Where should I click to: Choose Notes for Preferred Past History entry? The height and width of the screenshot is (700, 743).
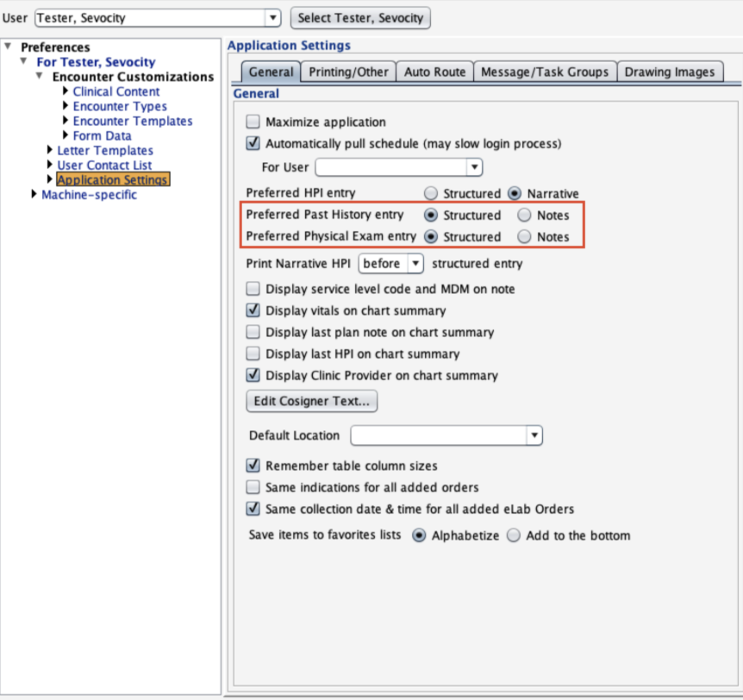pos(524,215)
